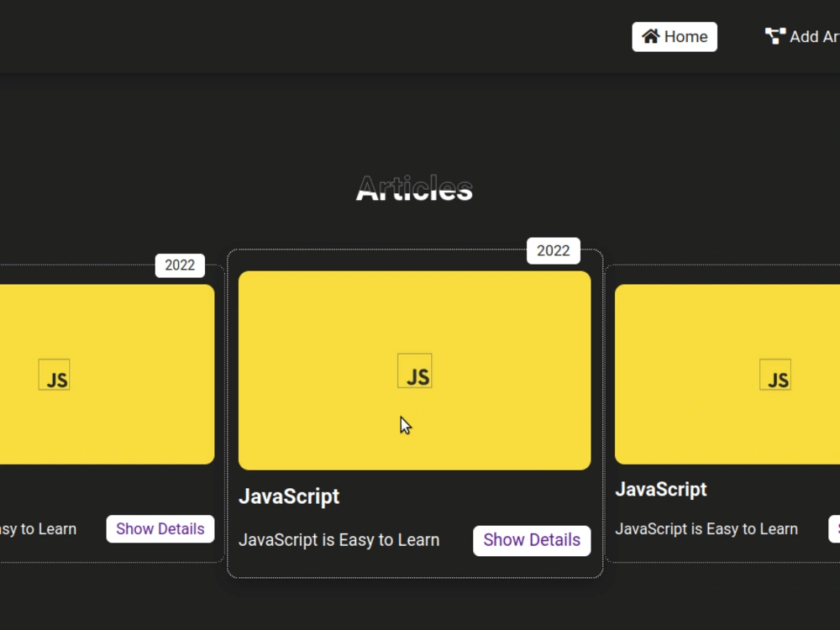Click Show Details on the left card

point(160,529)
